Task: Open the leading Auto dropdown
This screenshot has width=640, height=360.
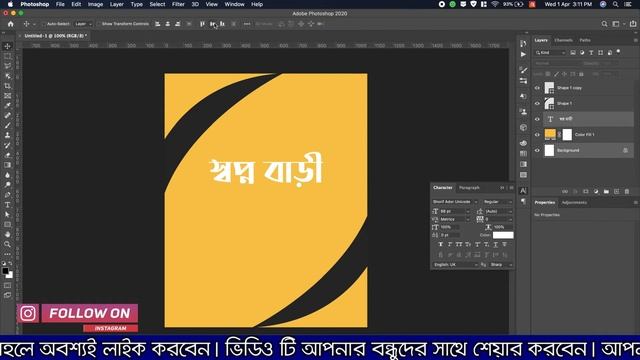Action: 510,211
